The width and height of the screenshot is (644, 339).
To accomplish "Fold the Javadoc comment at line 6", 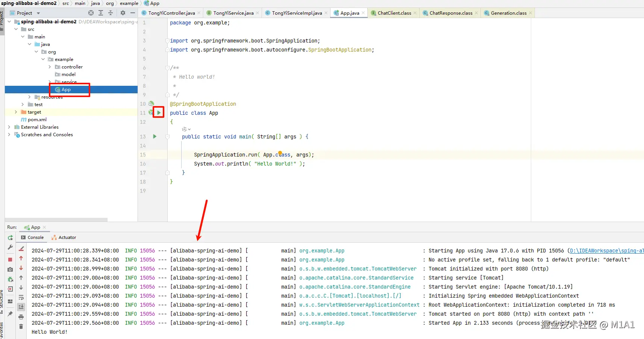I will [x=167, y=68].
